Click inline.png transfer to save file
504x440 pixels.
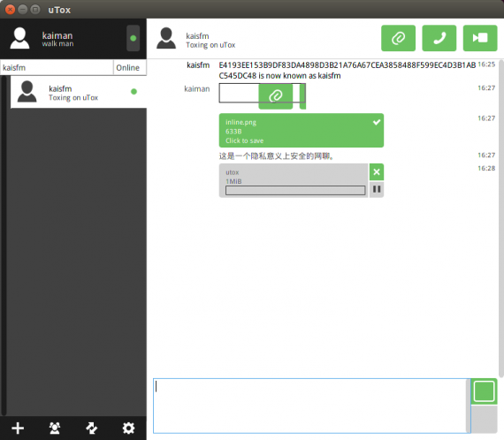click(302, 131)
